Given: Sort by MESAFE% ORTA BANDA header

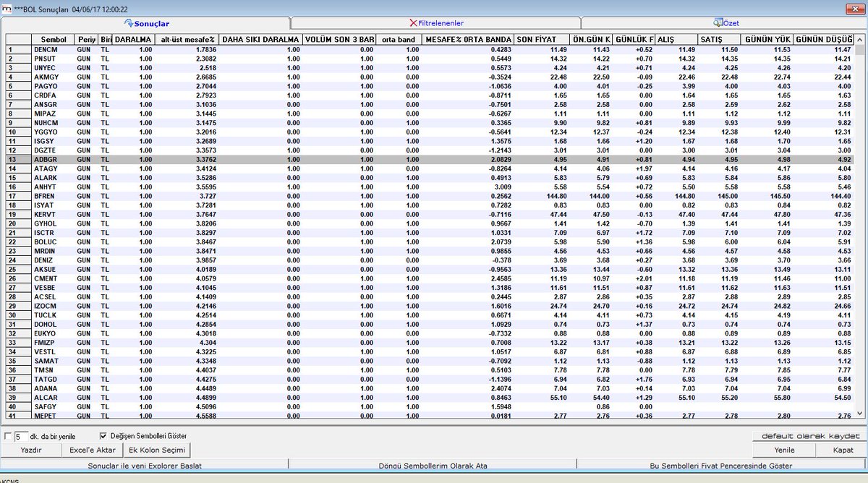Looking at the screenshot, I should 468,39.
